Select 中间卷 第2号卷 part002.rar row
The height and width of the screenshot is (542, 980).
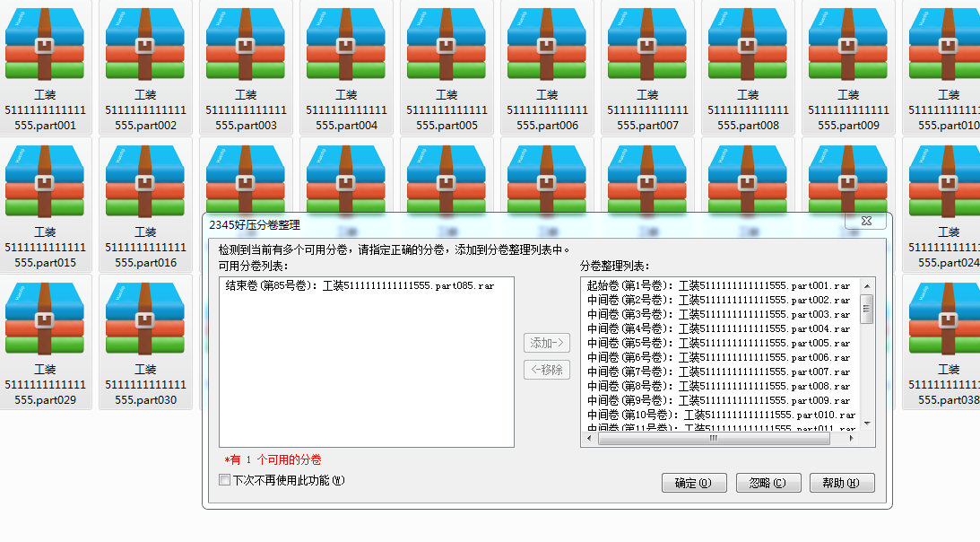tap(719, 301)
